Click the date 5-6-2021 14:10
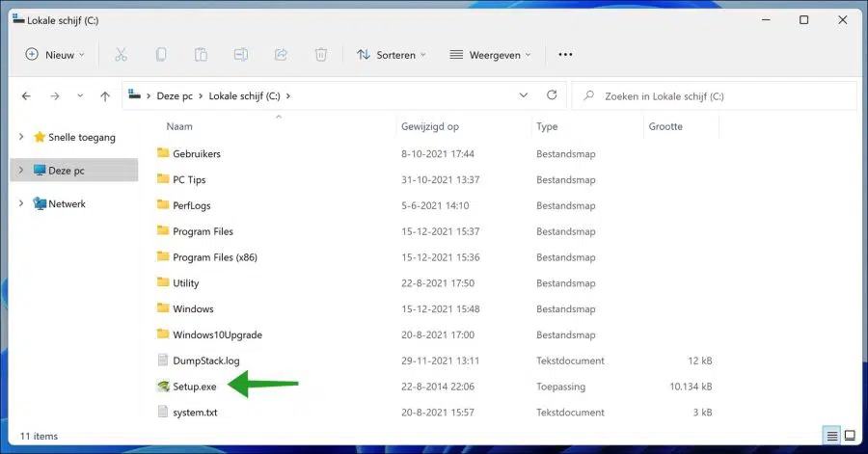The height and width of the screenshot is (454, 868). click(435, 205)
